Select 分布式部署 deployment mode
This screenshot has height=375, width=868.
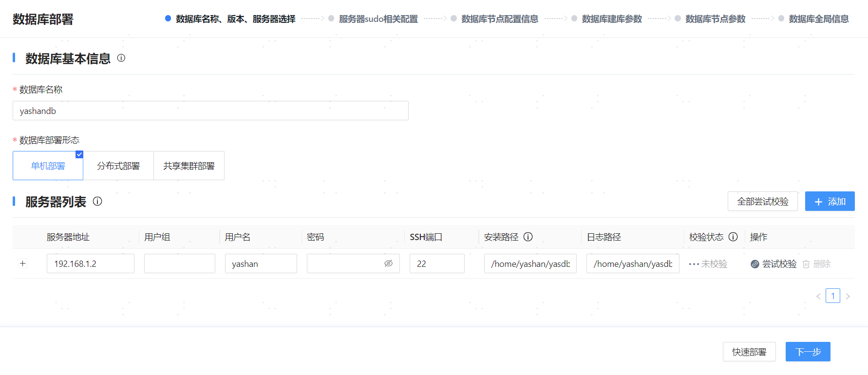pyautogui.click(x=118, y=166)
